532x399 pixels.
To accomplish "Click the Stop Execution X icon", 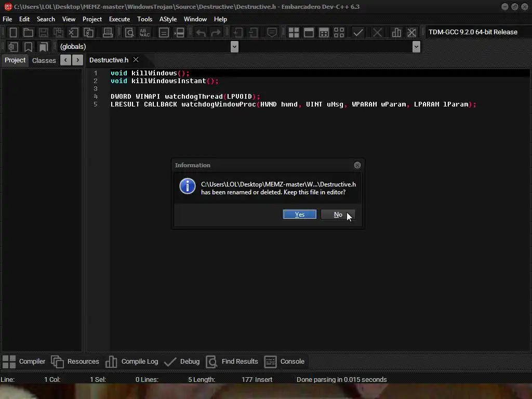I will pyautogui.click(x=377, y=33).
